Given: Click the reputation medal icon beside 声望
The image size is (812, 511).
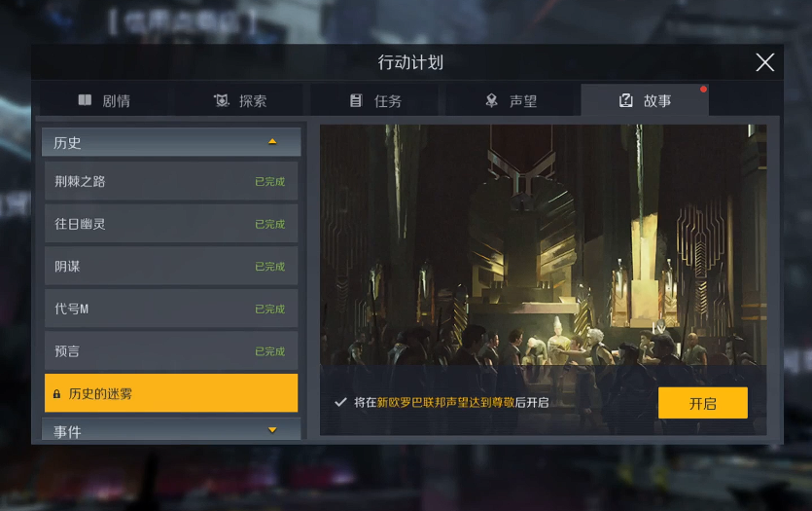Looking at the screenshot, I should [491, 100].
